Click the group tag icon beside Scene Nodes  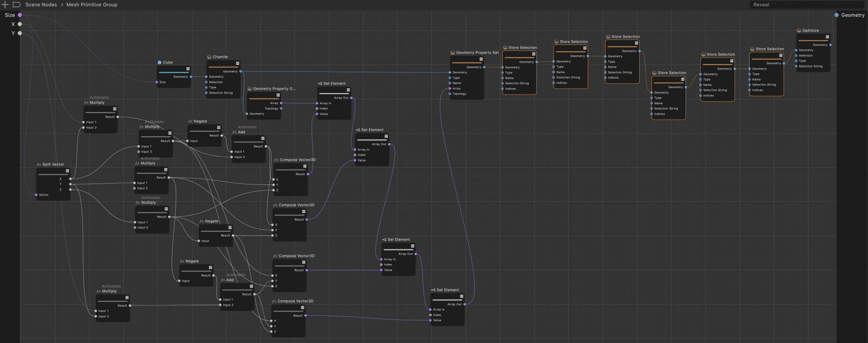[x=16, y=5]
